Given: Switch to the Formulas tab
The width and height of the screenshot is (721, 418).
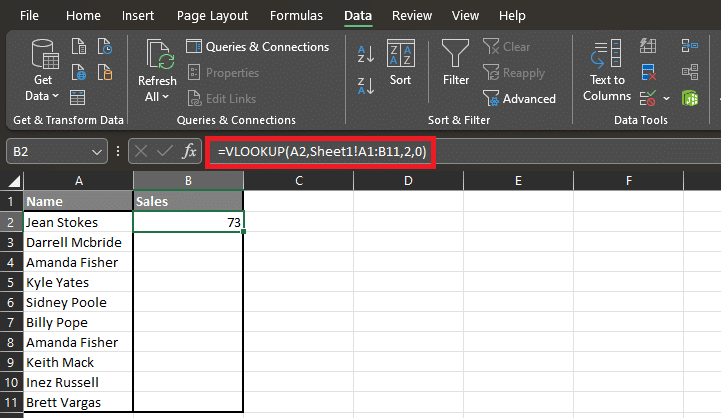Looking at the screenshot, I should point(296,16).
